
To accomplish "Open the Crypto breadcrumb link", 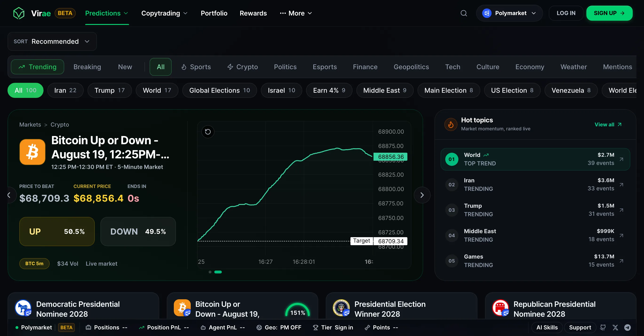I will [x=60, y=124].
